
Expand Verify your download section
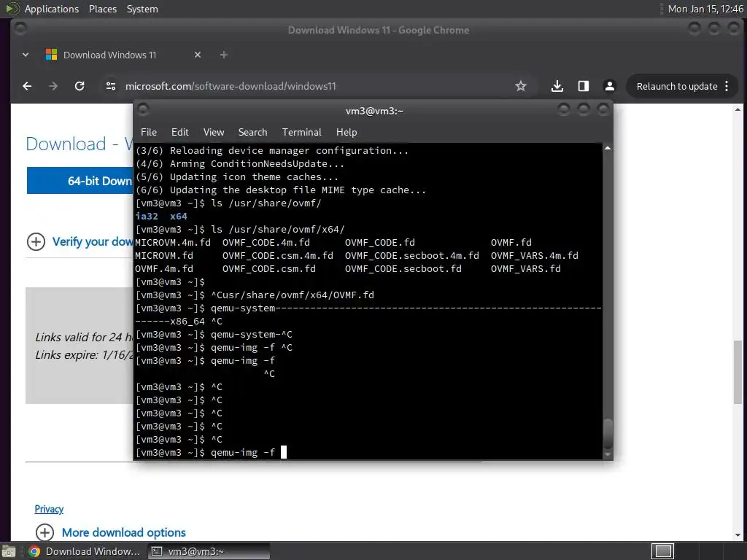[x=80, y=241]
